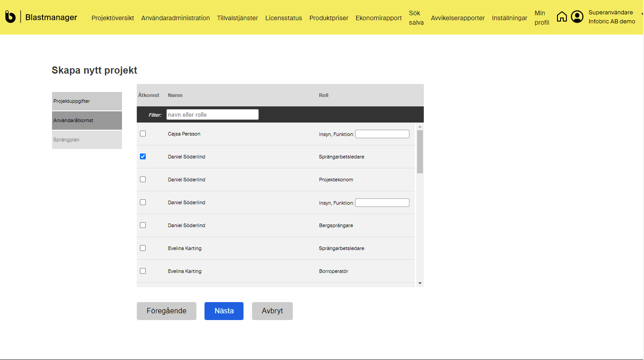Click Evelina Karting's name in the Borroperatör row
The image size is (644, 360).
[185, 271]
